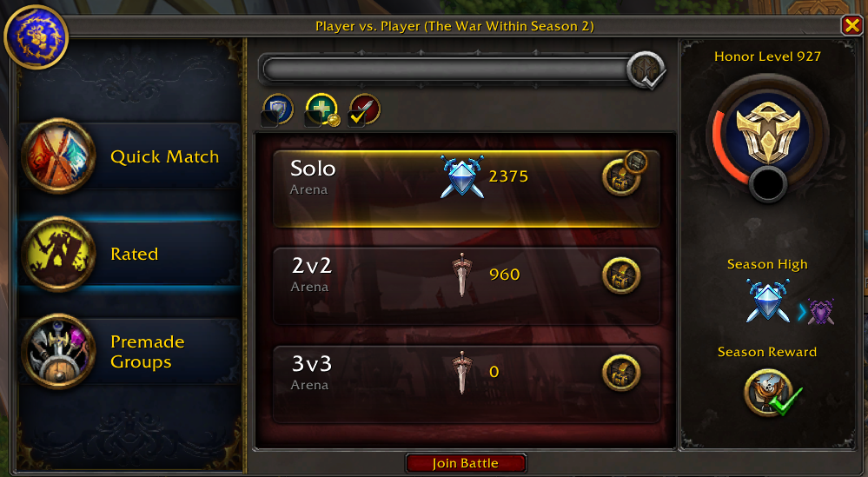Open the Premade Groups tab

click(x=130, y=351)
